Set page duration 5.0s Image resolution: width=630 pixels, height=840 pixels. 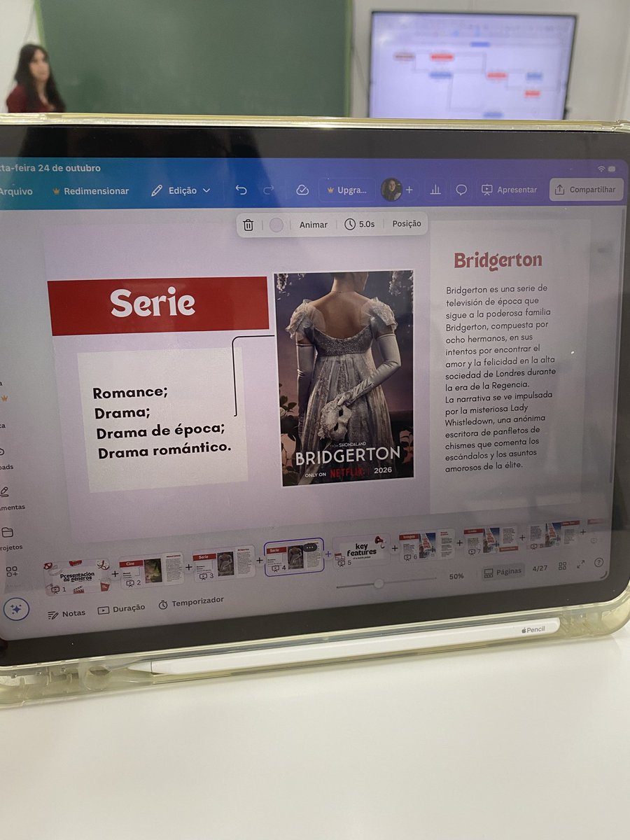point(359,225)
